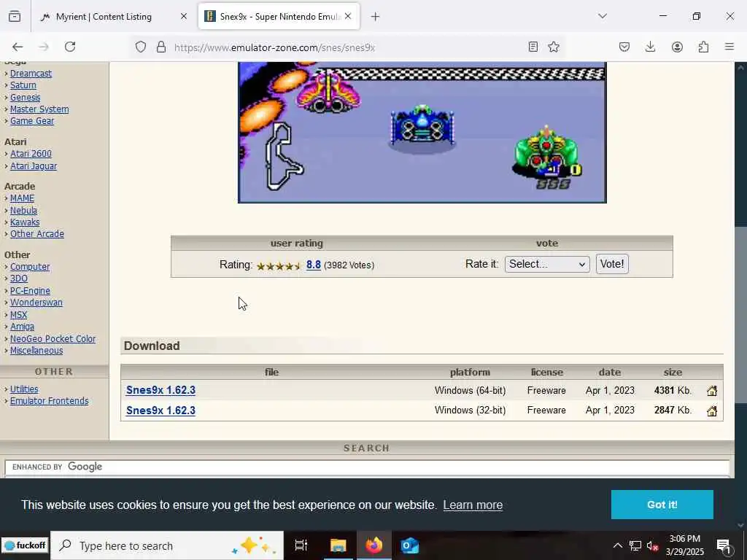Visit homepage icon for Snes9x 32-bit row
The width and height of the screenshot is (747, 560).
[712, 411]
